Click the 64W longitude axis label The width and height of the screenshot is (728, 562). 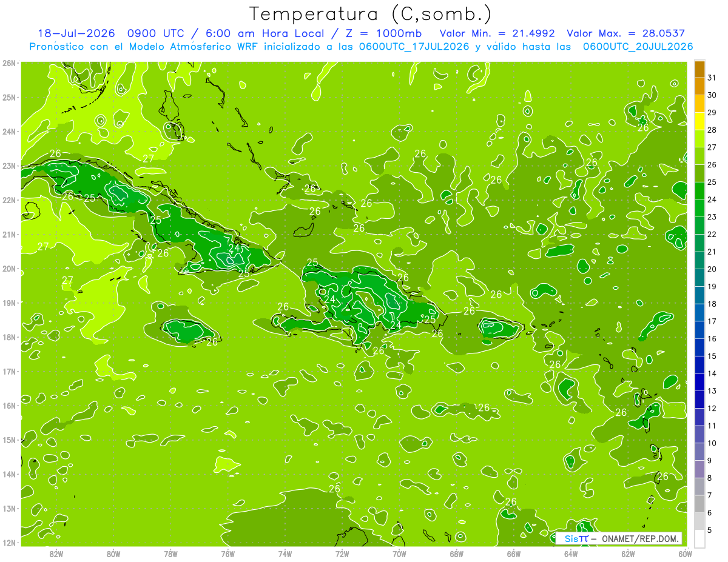tap(571, 554)
